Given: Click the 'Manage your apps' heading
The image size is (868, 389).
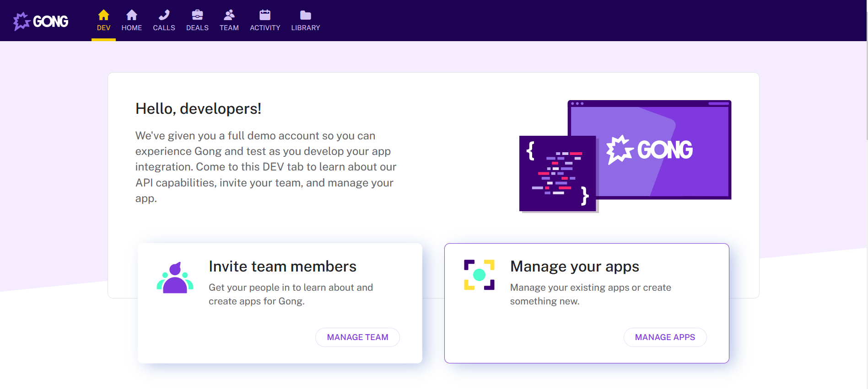Looking at the screenshot, I should (574, 266).
